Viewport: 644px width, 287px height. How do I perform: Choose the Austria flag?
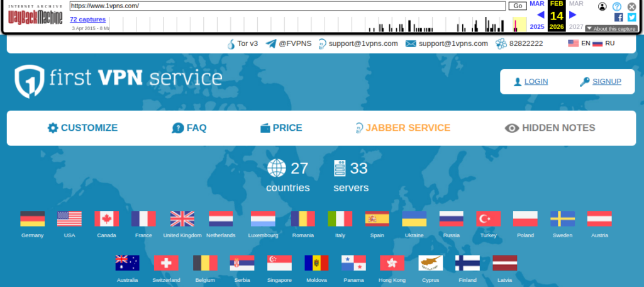(x=599, y=219)
